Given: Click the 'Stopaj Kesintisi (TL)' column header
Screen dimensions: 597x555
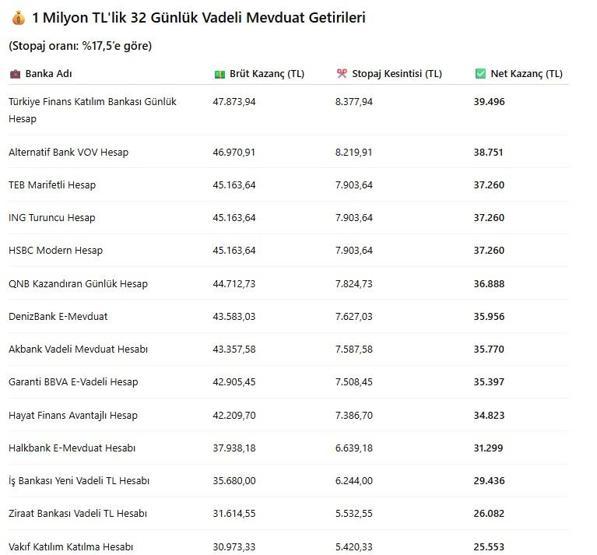Looking at the screenshot, I should pyautogui.click(x=397, y=73).
